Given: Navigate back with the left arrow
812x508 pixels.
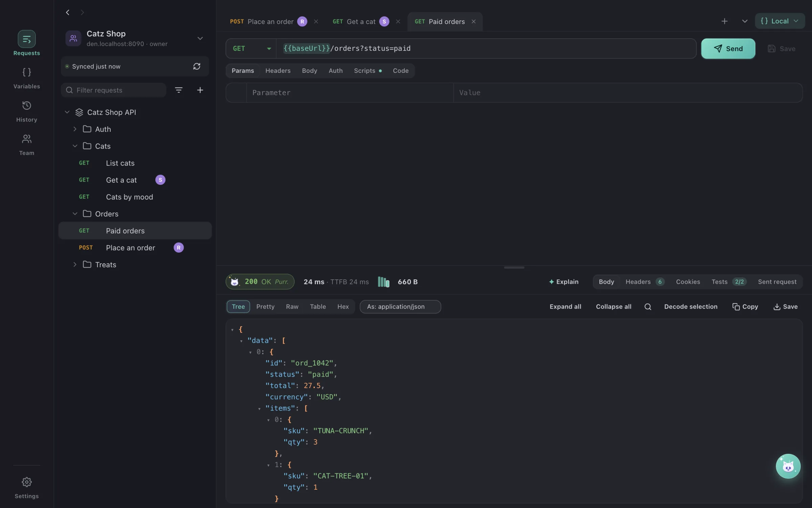Looking at the screenshot, I should [68, 13].
